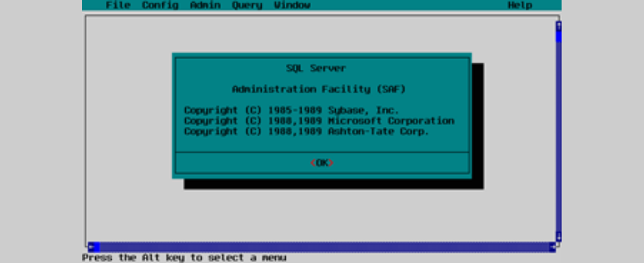This screenshot has width=644, height=263.
Task: Click the vertical scrollbar up arrow
Action: point(559,26)
